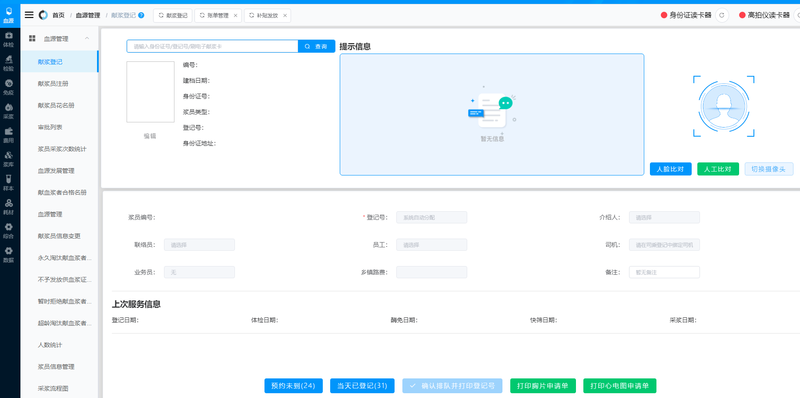Open the 浆库 module icon
The width and height of the screenshot is (800, 398).
click(x=8, y=159)
